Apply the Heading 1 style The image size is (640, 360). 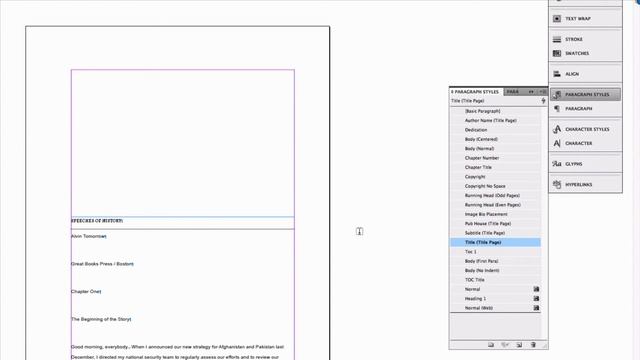pyautogui.click(x=496, y=299)
